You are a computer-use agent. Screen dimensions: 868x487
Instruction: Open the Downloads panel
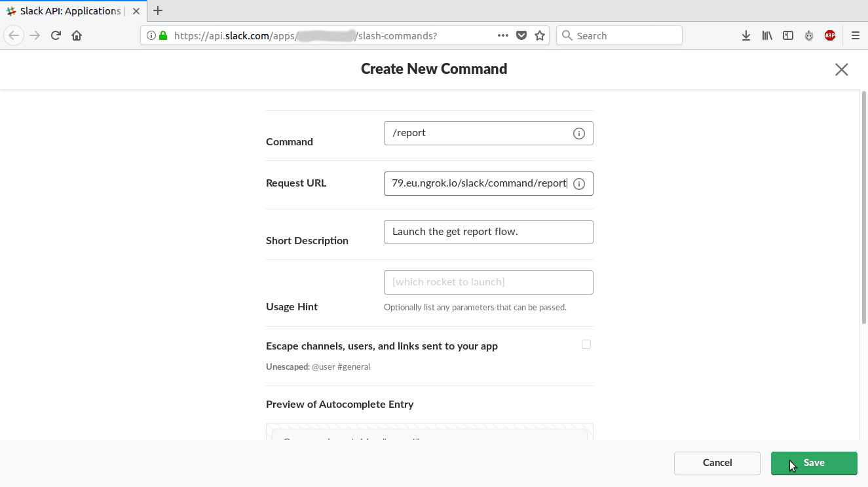click(746, 35)
